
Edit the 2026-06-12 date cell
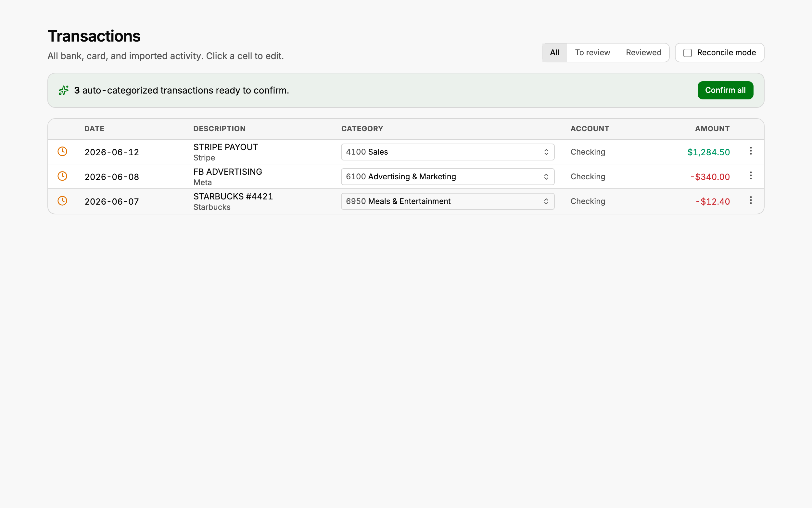pyautogui.click(x=112, y=152)
